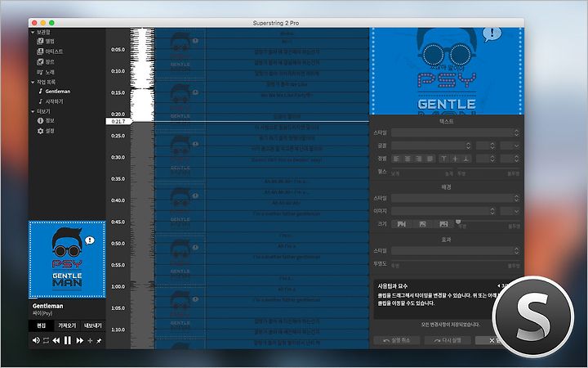Select the Gentleman song in the work list
Screen dimensions: 588x368
55,92
